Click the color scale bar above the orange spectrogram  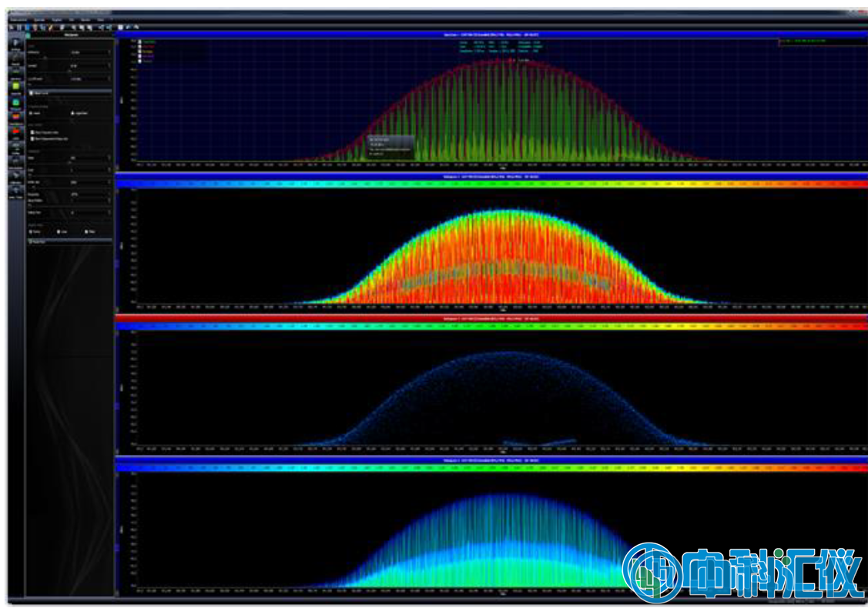(493, 184)
